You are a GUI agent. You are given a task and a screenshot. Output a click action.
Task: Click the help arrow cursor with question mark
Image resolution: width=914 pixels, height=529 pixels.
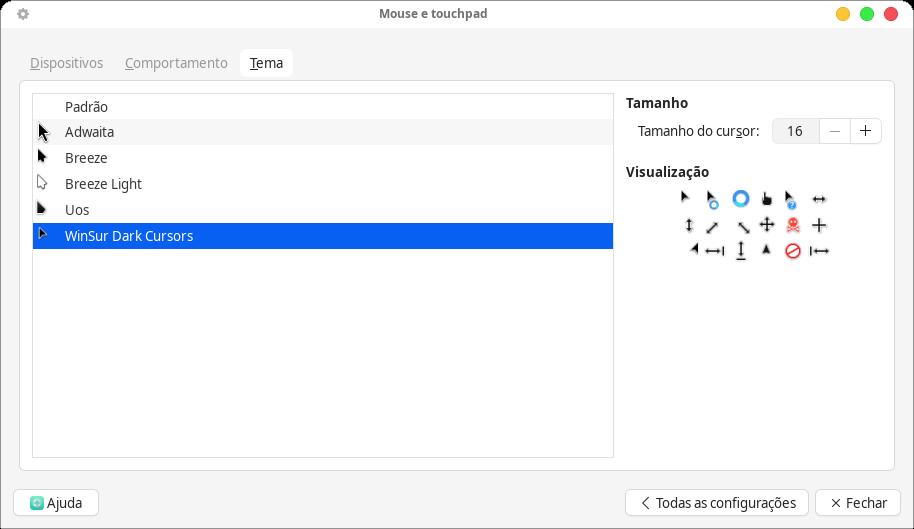click(791, 199)
